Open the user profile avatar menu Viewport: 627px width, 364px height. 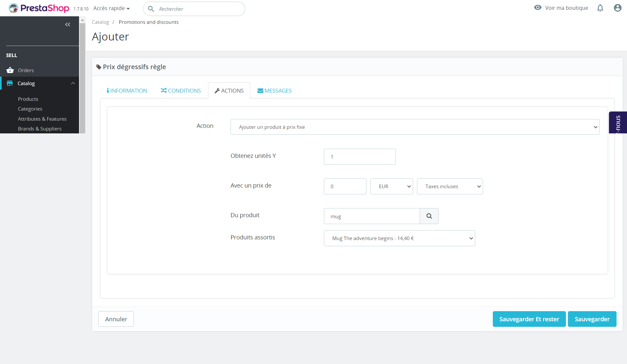tap(617, 8)
